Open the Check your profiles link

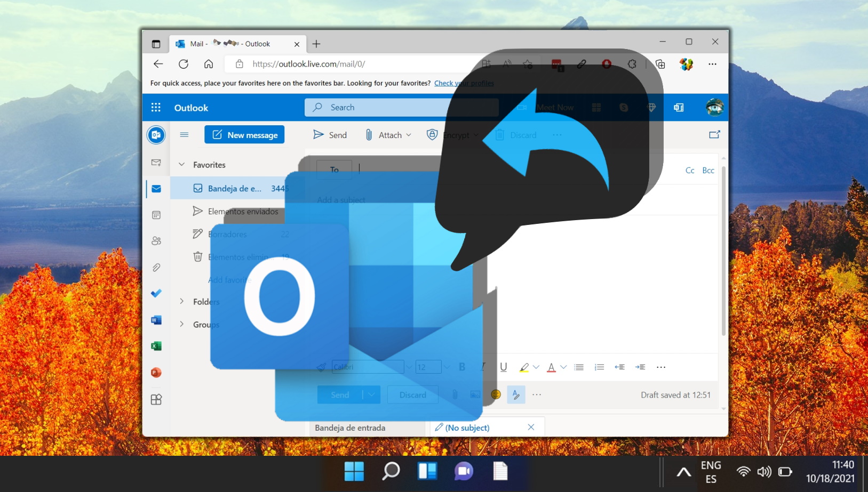coord(464,83)
